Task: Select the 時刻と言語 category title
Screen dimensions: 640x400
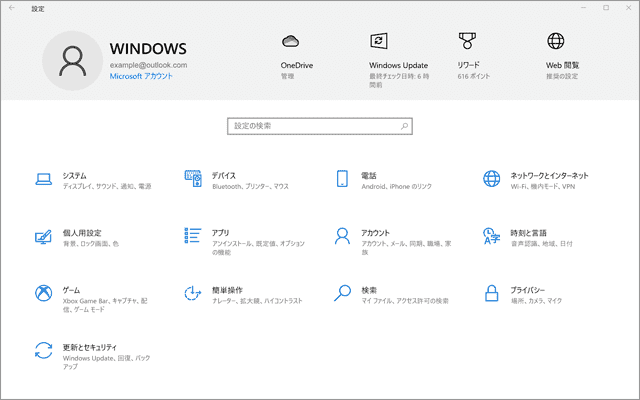Action: 528,233
